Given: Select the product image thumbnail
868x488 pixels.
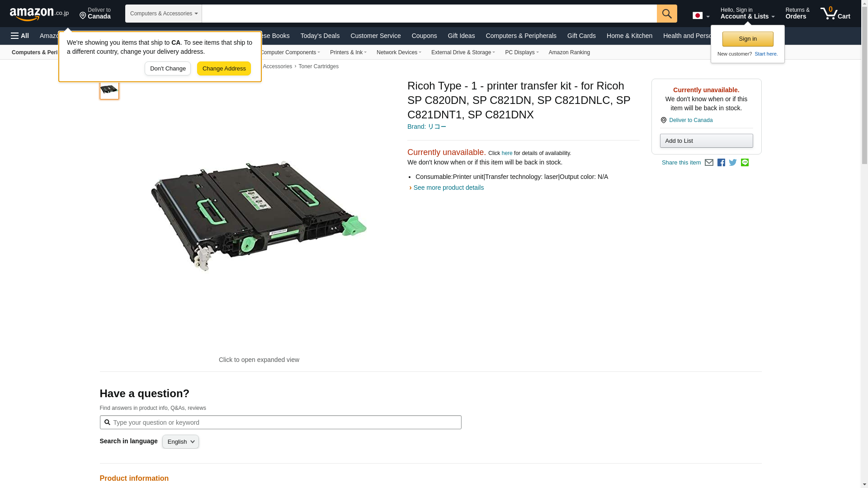Looking at the screenshot, I should [x=109, y=89].
